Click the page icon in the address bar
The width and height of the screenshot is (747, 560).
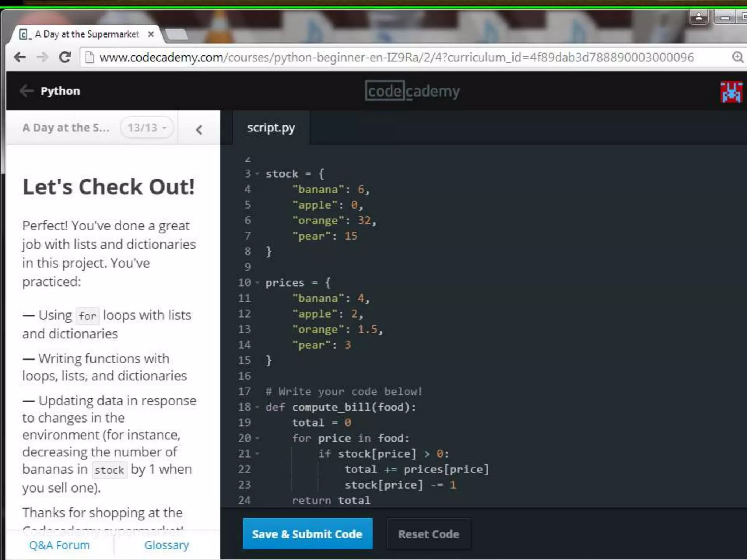point(90,57)
